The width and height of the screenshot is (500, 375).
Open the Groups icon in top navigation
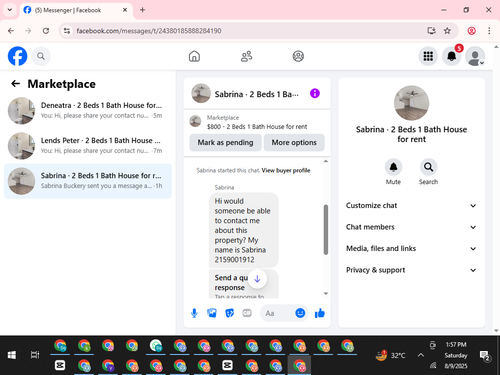298,56
